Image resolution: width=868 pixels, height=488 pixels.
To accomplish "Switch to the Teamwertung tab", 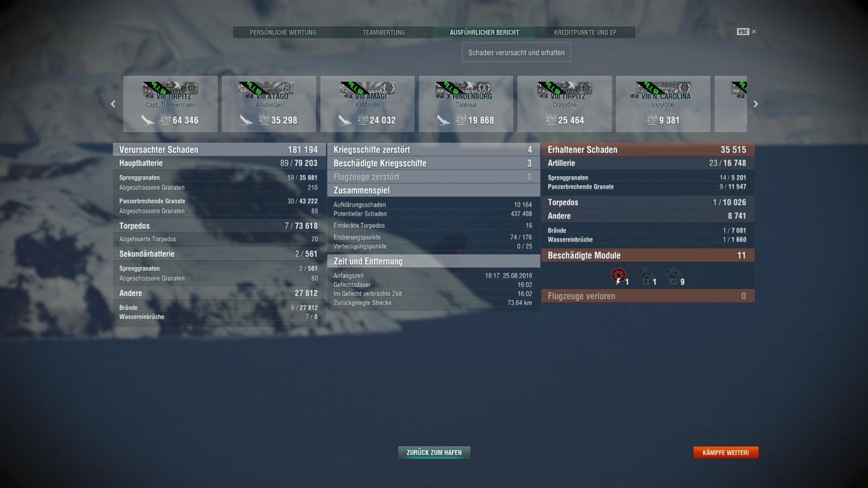I will [384, 33].
